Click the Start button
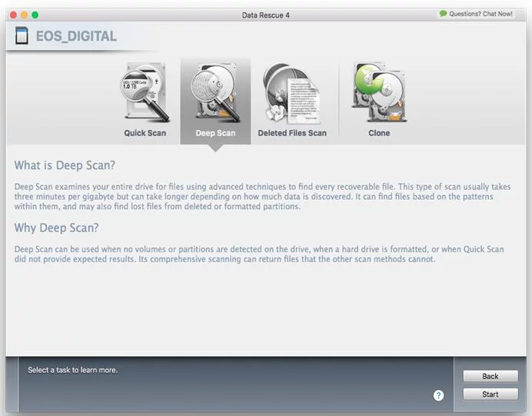Viewport: 532px width, 416px height. click(x=490, y=394)
